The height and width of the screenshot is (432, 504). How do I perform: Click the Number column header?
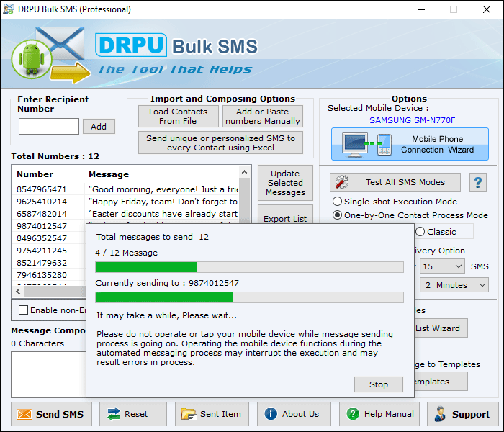pos(35,174)
